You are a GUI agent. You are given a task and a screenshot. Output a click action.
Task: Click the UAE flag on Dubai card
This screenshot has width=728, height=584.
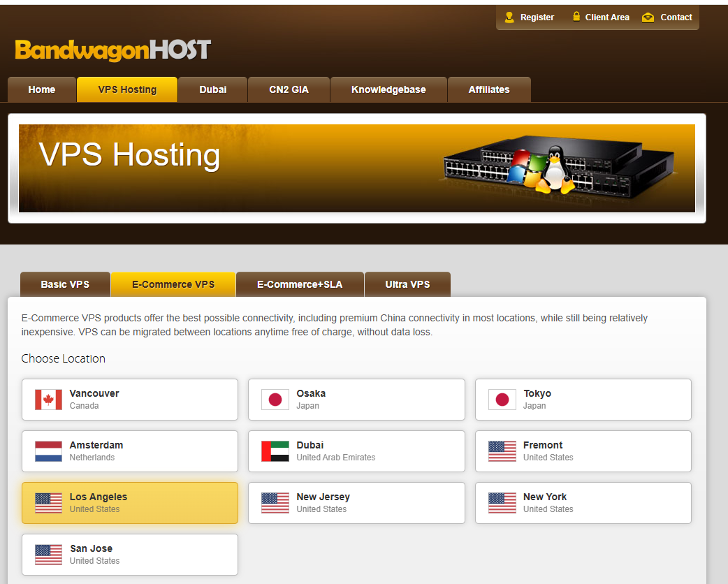tap(275, 451)
